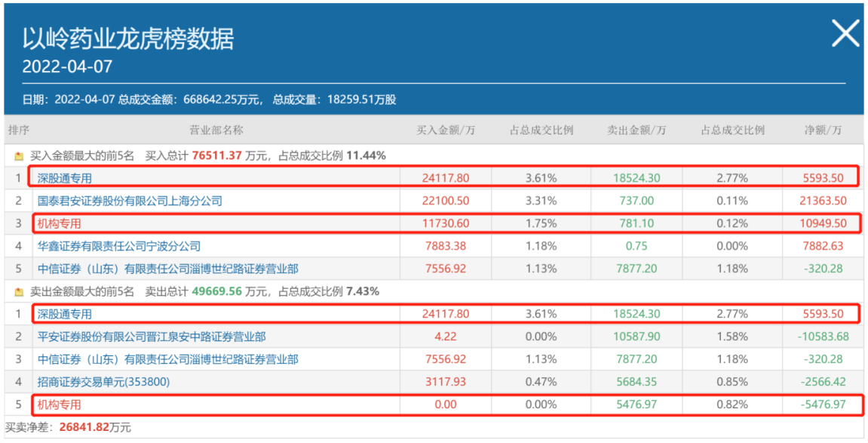Select the 0.82% share cell

click(x=732, y=405)
